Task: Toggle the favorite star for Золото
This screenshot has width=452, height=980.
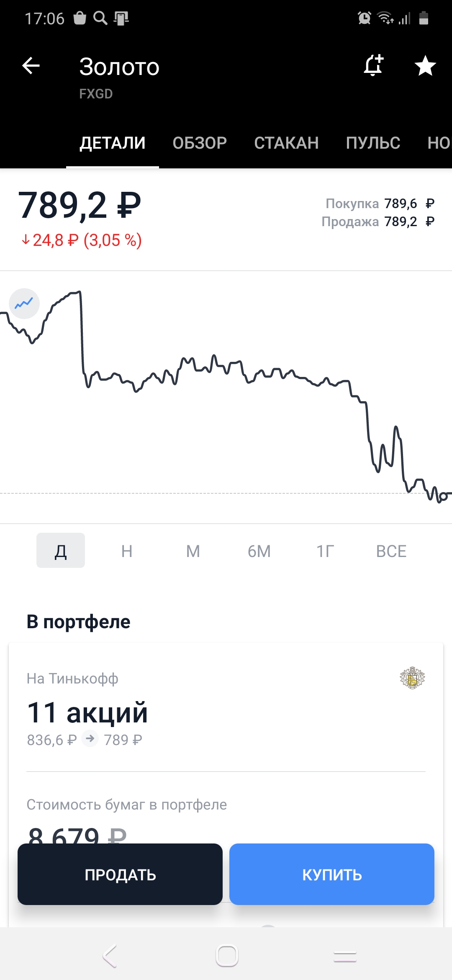Action: coord(425,66)
